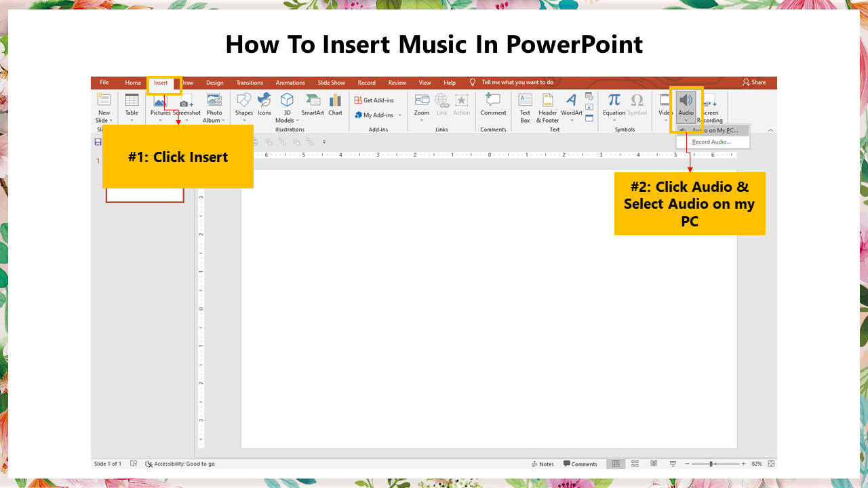Toggle the Notes pane

tap(542, 464)
